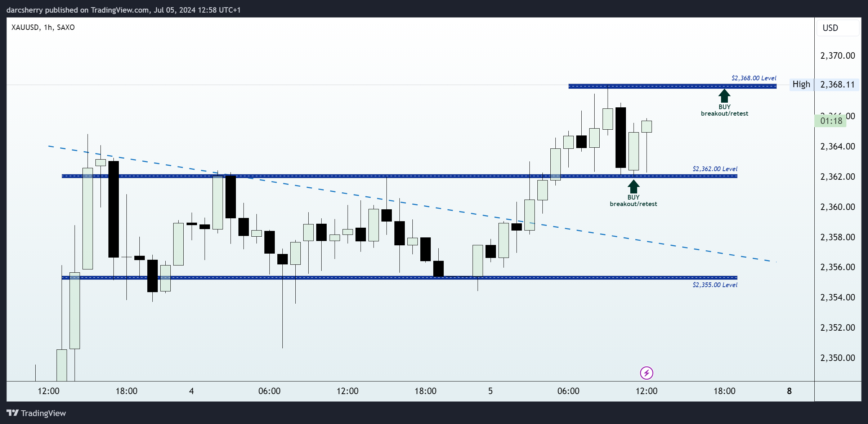
Task: Click the 2,362.00 price axis value
Action: tap(837, 177)
